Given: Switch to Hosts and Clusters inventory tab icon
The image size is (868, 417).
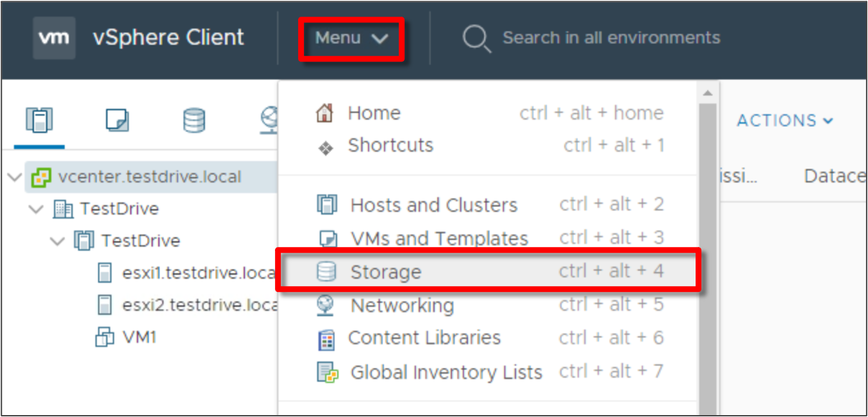Looking at the screenshot, I should [x=39, y=120].
